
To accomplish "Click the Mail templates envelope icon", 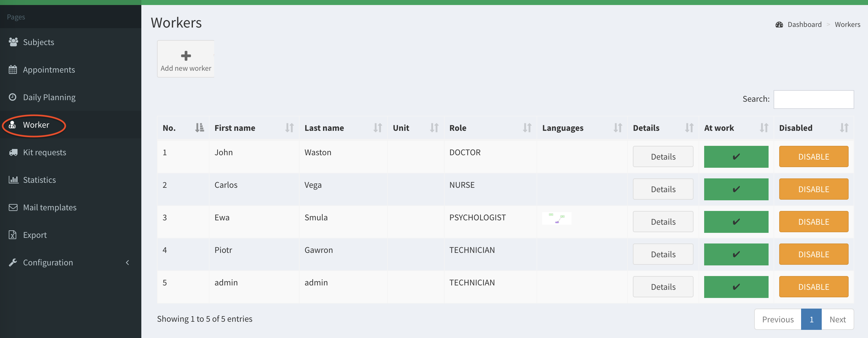I will (13, 207).
